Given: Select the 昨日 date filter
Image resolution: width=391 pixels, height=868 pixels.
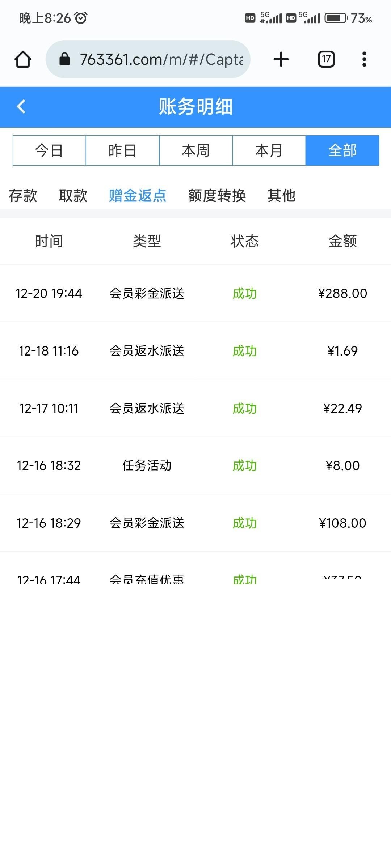Looking at the screenshot, I should 122,150.
